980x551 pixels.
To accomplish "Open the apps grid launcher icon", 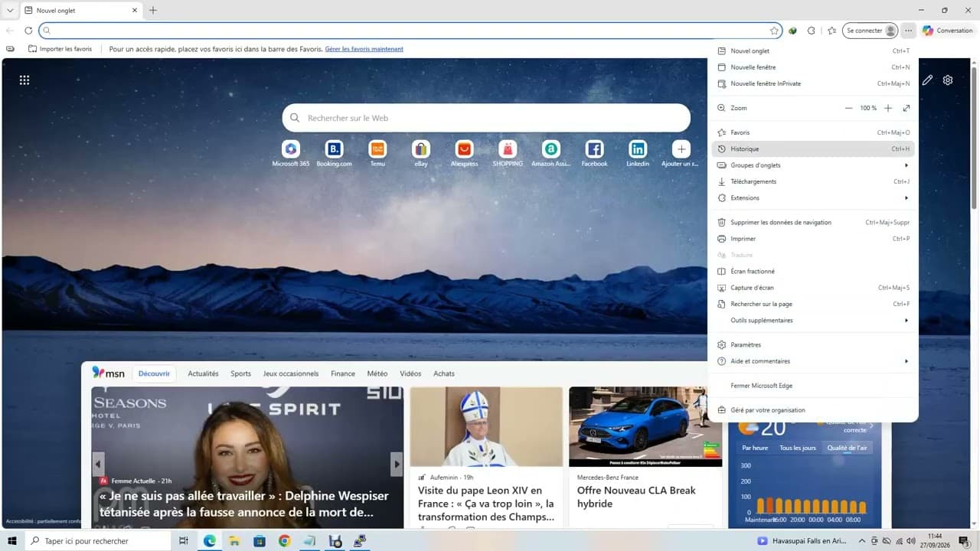I will pyautogui.click(x=24, y=80).
